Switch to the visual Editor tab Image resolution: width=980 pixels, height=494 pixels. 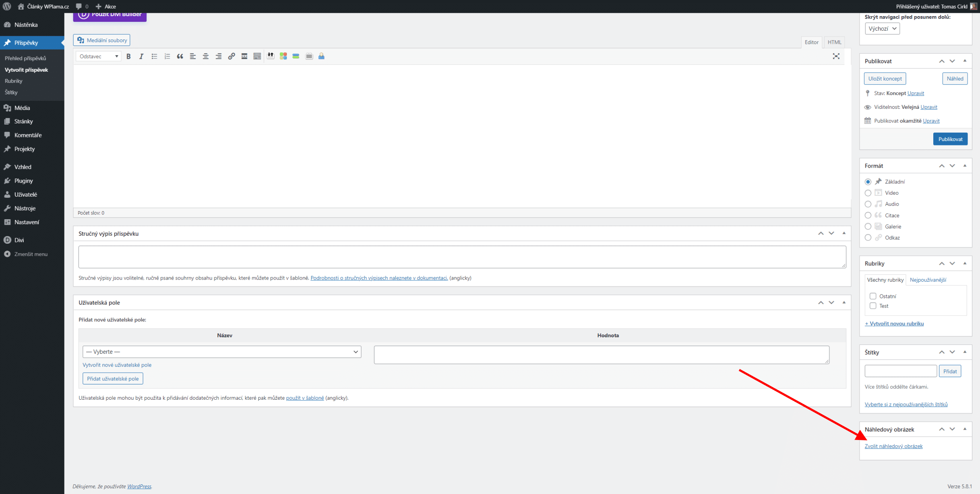click(x=811, y=42)
